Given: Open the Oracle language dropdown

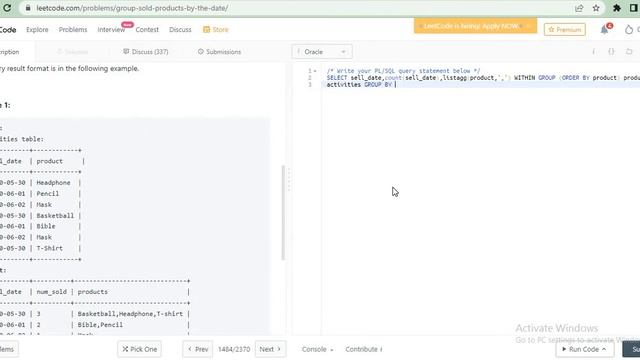Looking at the screenshot, I should 322,52.
